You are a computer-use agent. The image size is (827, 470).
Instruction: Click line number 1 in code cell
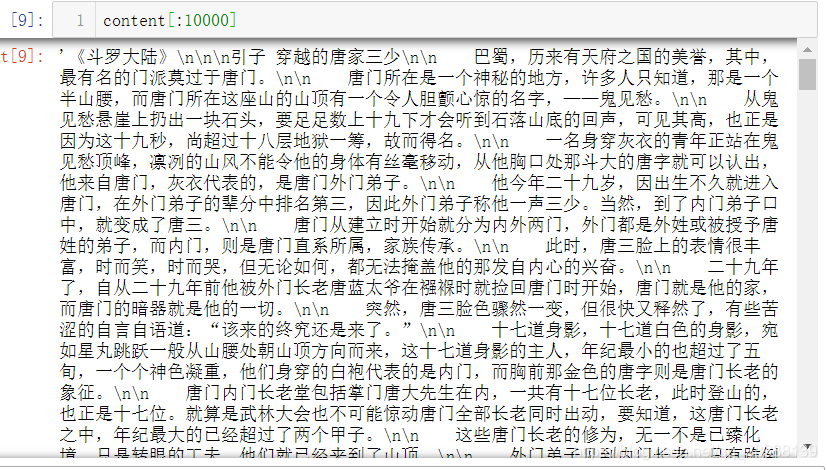[x=80, y=21]
